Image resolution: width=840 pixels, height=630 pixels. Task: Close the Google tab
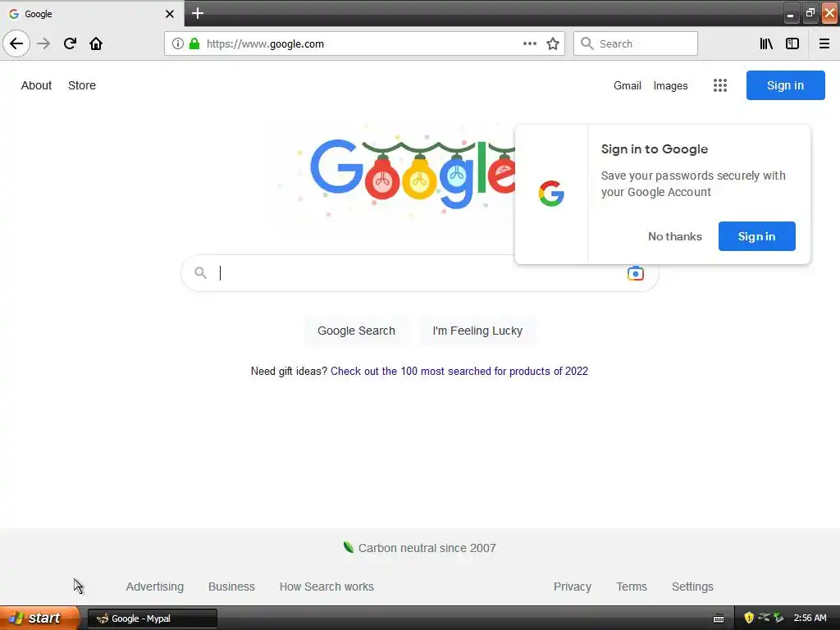pos(170,14)
